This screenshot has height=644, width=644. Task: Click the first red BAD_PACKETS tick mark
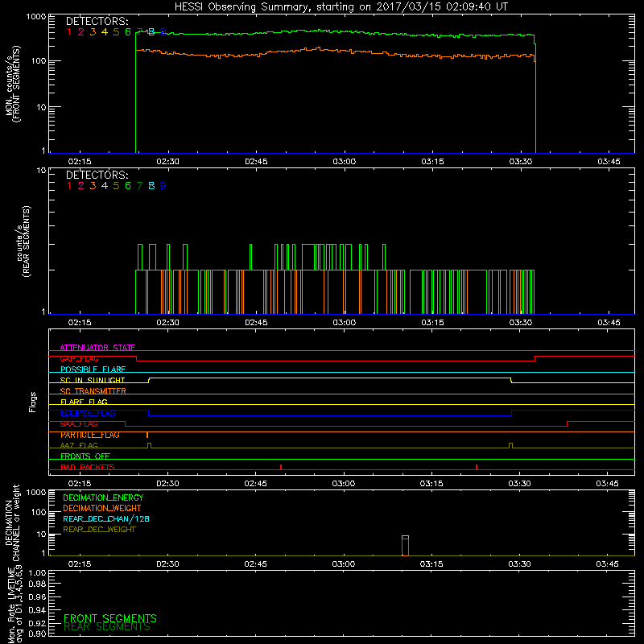click(281, 467)
